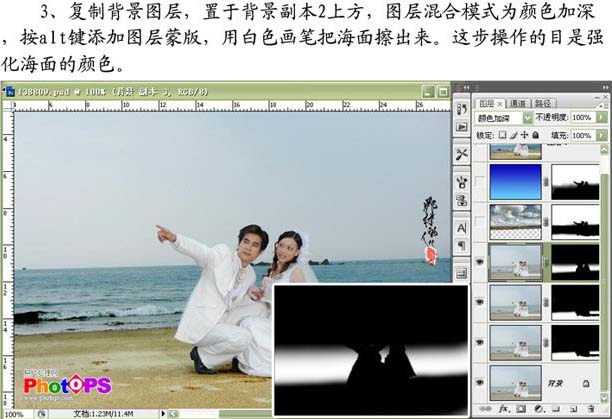Switch to the Paths (路径) tab

[545, 102]
